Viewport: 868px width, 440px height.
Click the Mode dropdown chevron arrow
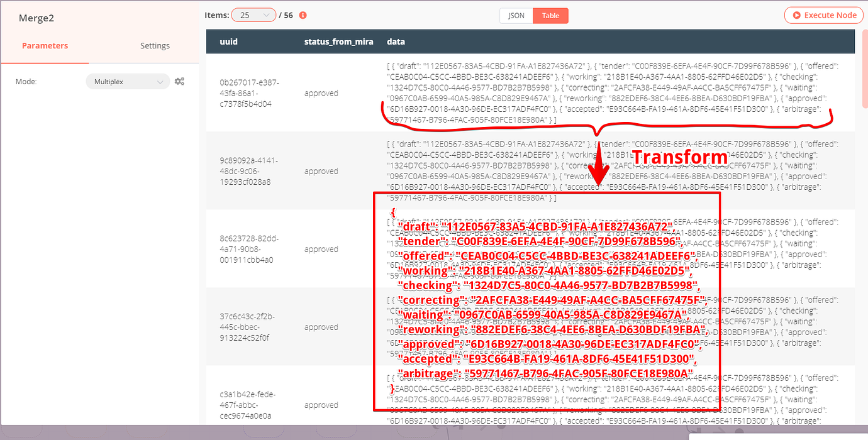click(159, 82)
